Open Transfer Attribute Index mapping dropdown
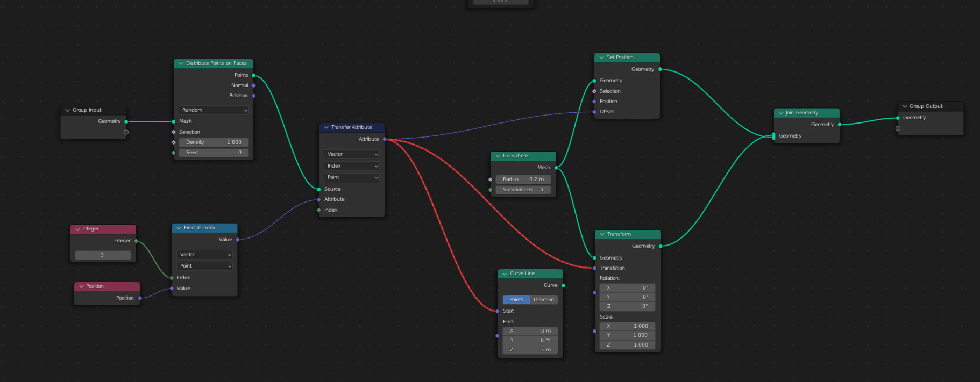 (x=352, y=166)
